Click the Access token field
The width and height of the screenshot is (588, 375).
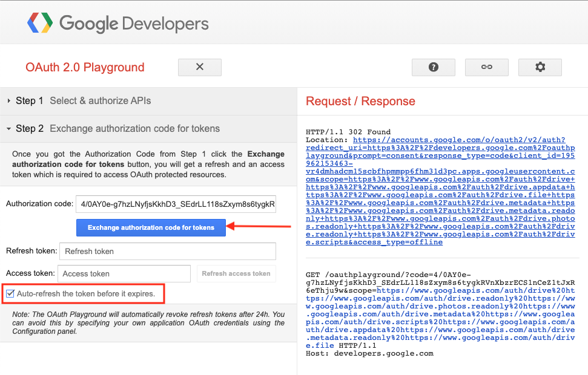124,274
